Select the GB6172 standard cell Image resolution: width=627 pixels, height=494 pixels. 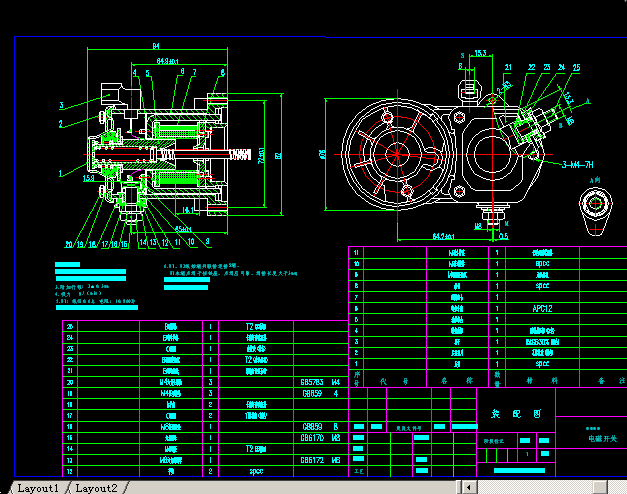point(312,460)
